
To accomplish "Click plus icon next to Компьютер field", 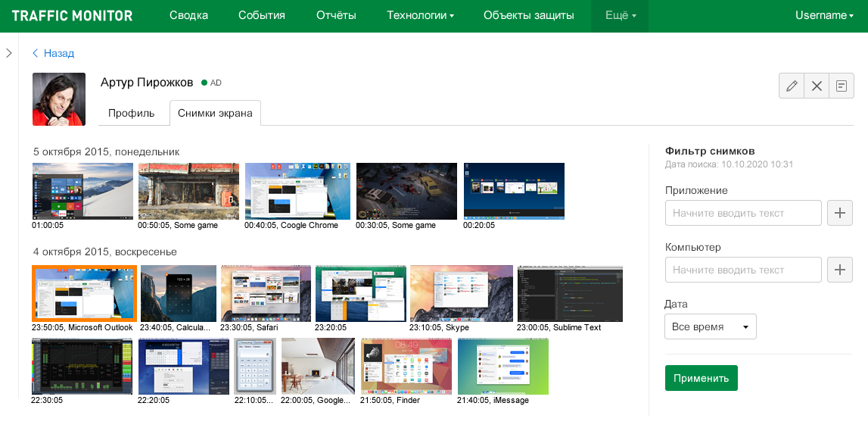I will (x=839, y=270).
